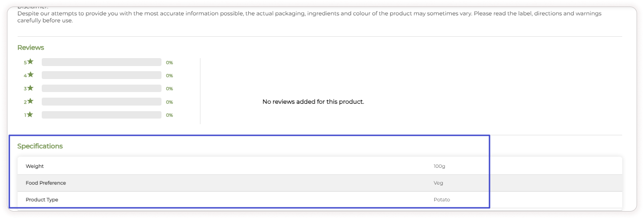Click the Reviews section heading
Viewport: 644px width, 219px height.
[31, 47]
